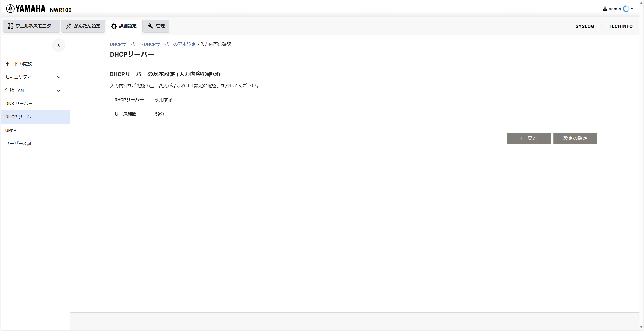Click the Yamaha logo icon
This screenshot has width=644, height=331.
pos(10,9)
